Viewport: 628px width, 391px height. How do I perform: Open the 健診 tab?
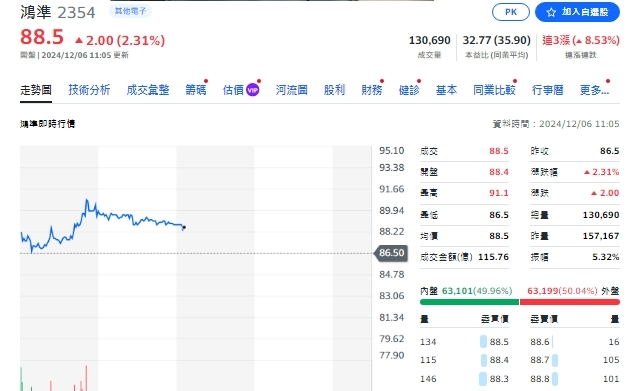click(x=409, y=90)
